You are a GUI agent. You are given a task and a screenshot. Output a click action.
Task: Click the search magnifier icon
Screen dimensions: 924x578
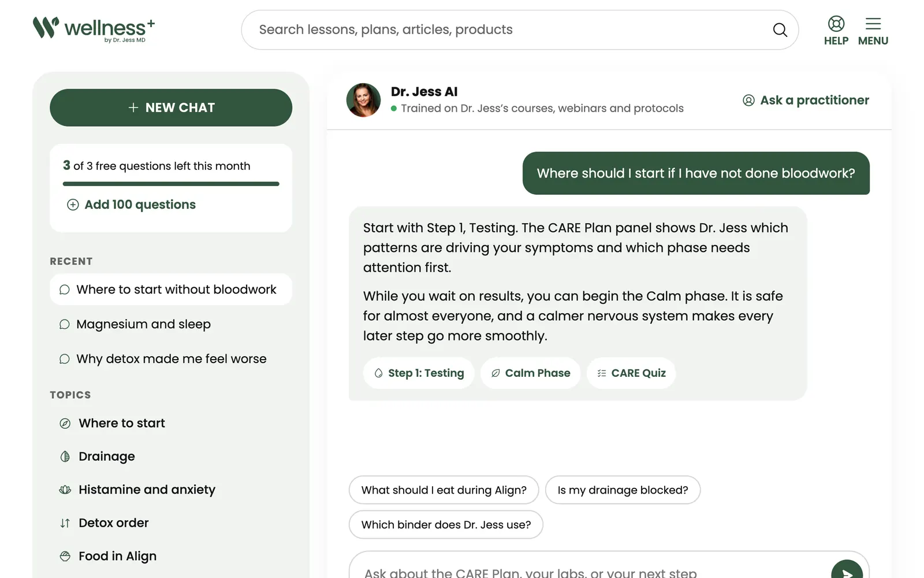(x=780, y=29)
